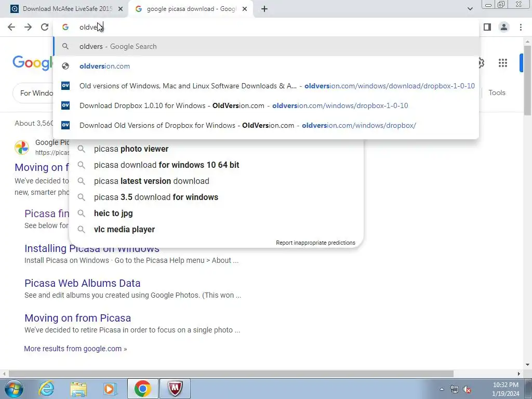Click the Google logo
The image size is (532, 399).
tap(33, 63)
